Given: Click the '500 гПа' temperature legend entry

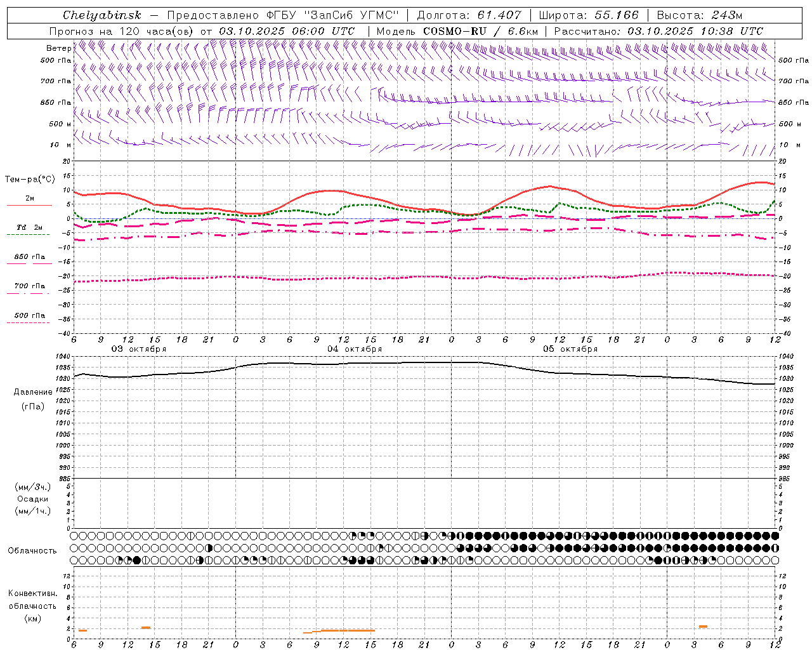Looking at the screenshot, I should pyautogui.click(x=29, y=315).
